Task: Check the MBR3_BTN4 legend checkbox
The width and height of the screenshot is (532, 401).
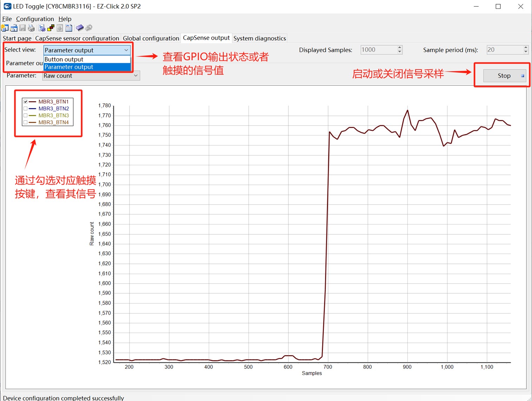Action: (25, 122)
